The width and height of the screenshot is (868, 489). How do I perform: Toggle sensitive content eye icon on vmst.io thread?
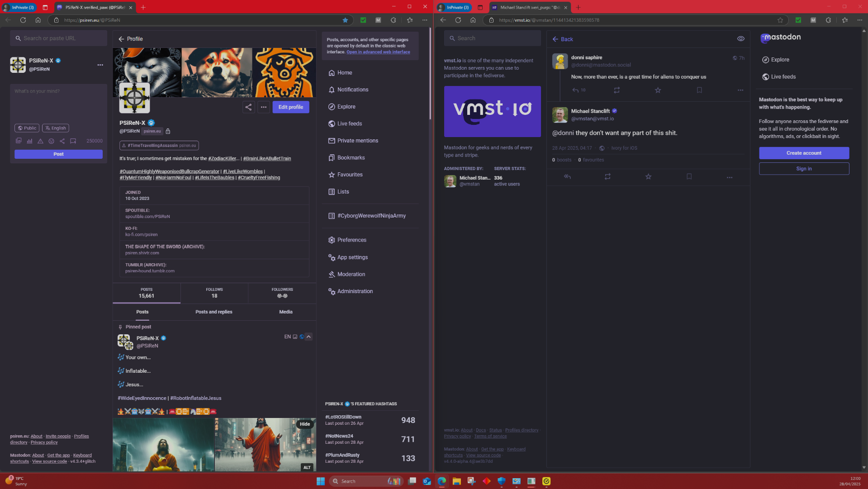741,39
